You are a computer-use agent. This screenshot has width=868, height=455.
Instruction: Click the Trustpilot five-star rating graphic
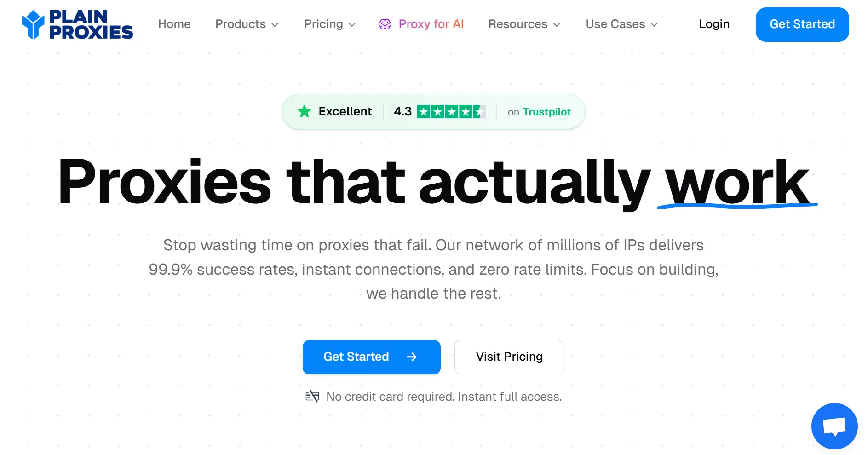(x=451, y=112)
